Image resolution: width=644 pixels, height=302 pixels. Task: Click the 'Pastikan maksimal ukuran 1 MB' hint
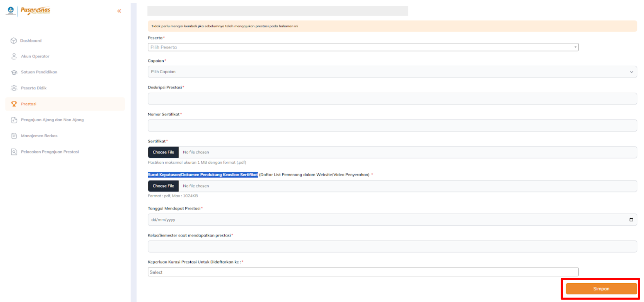[x=197, y=162]
